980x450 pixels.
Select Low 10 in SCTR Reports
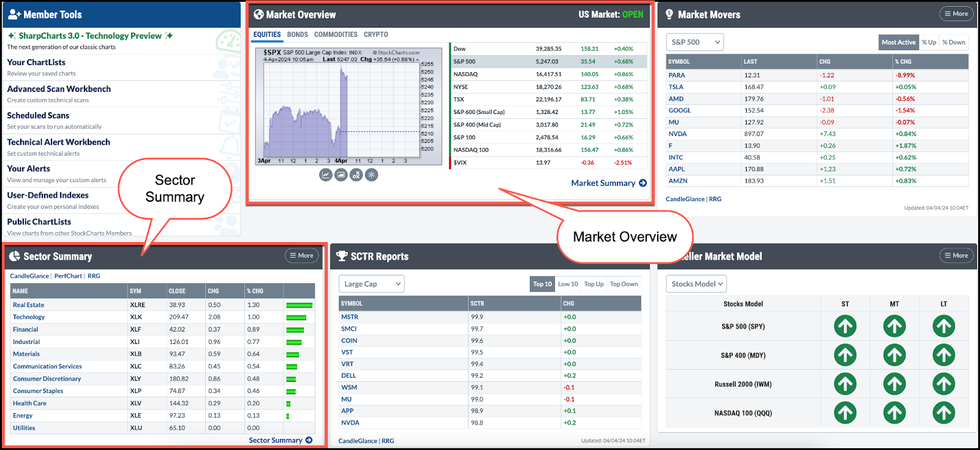pos(568,284)
